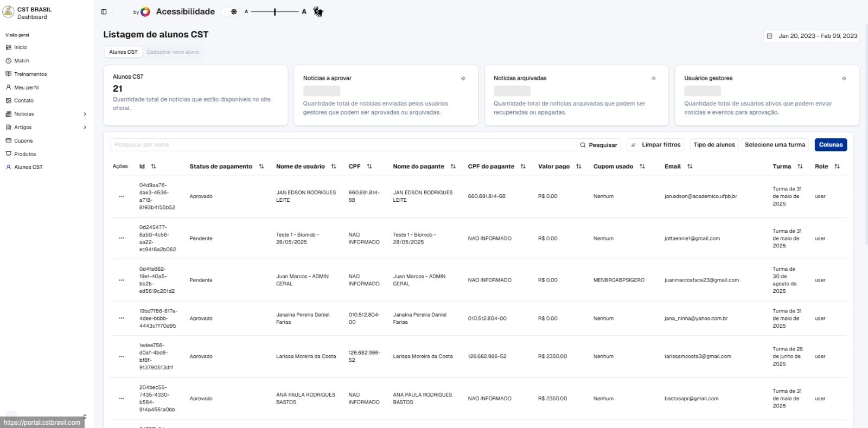Image resolution: width=868 pixels, height=428 pixels.
Task: Open arrow icon on Notícias a aprovar card
Action: point(463,79)
